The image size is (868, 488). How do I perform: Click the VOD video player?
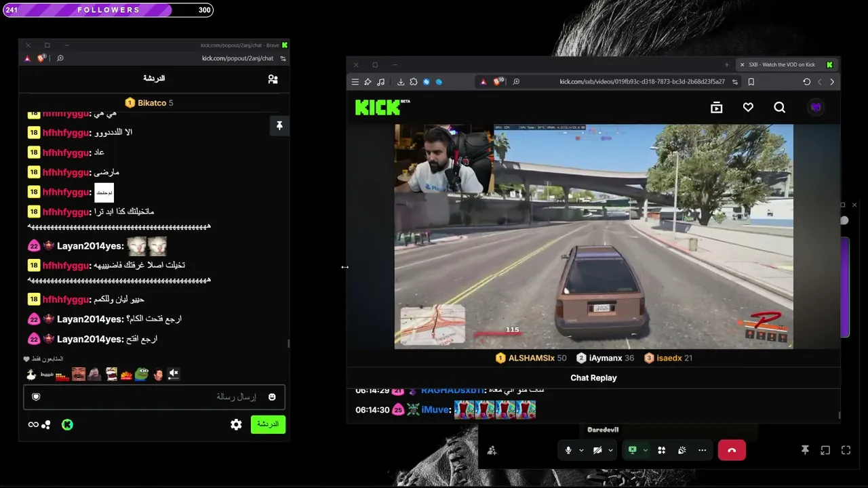(x=593, y=236)
